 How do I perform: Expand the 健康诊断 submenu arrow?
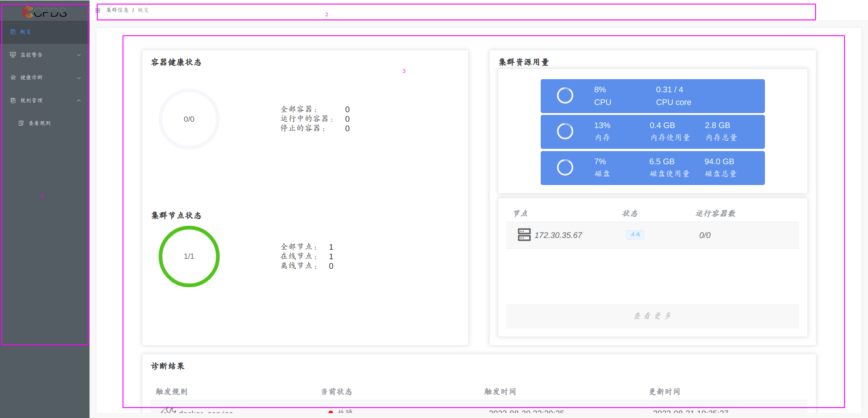point(79,78)
